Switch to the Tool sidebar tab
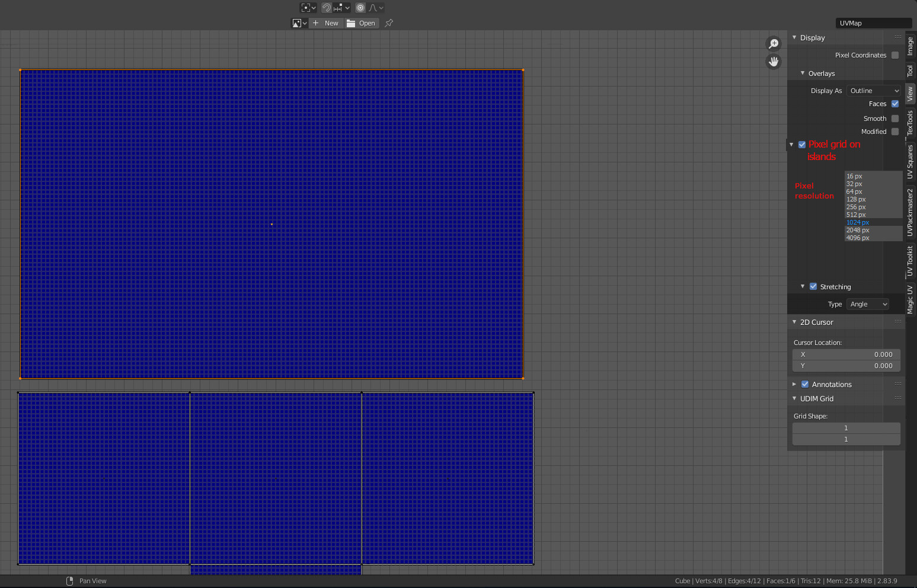This screenshot has height=588, width=917. [910, 71]
